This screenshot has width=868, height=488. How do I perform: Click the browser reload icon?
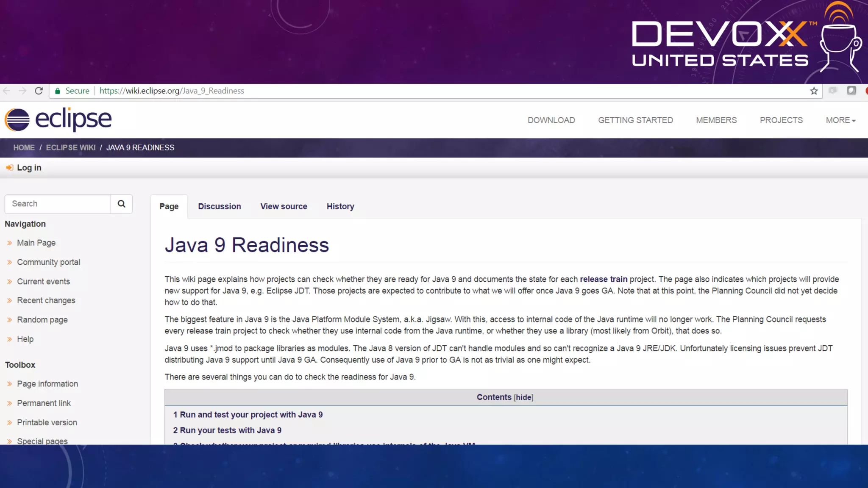coord(39,91)
